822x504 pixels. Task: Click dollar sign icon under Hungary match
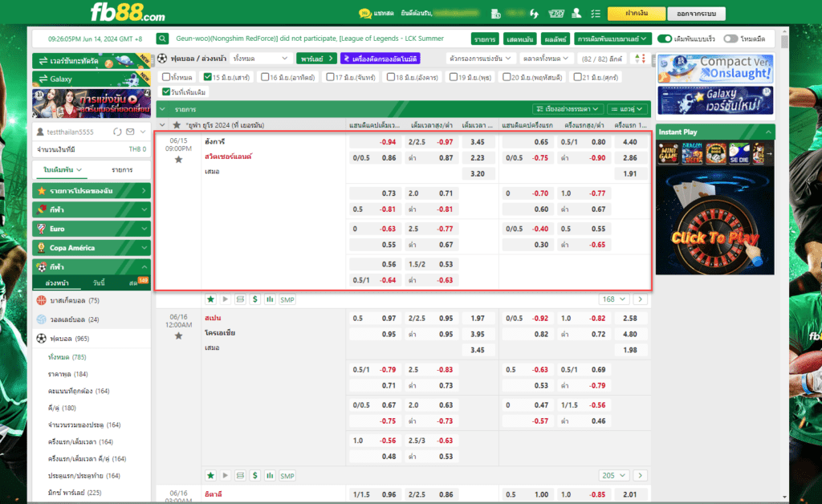coord(254,299)
